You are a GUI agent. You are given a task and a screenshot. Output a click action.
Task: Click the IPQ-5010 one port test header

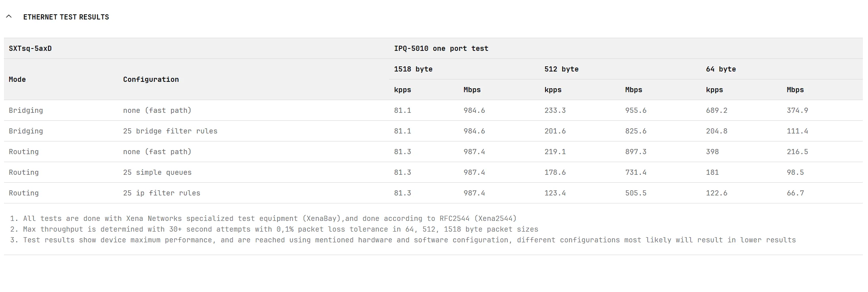pos(441,48)
